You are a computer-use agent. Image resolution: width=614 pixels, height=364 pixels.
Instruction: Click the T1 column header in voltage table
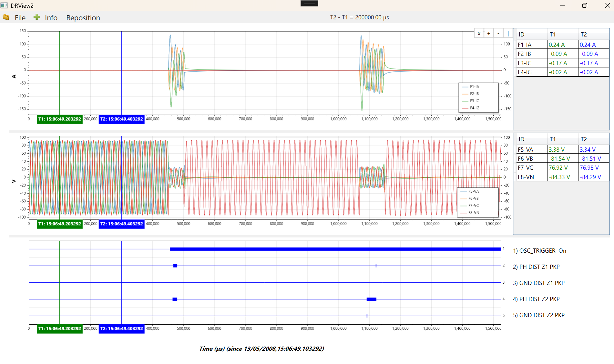[563, 139]
